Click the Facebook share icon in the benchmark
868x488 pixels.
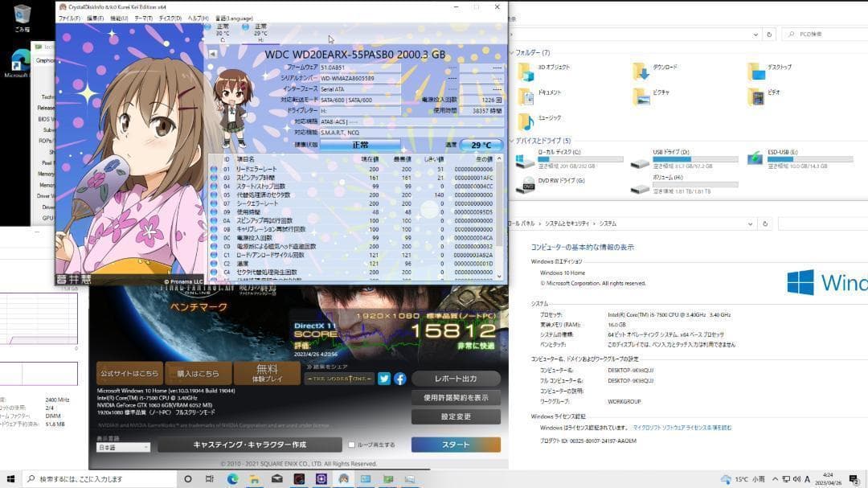coord(400,379)
